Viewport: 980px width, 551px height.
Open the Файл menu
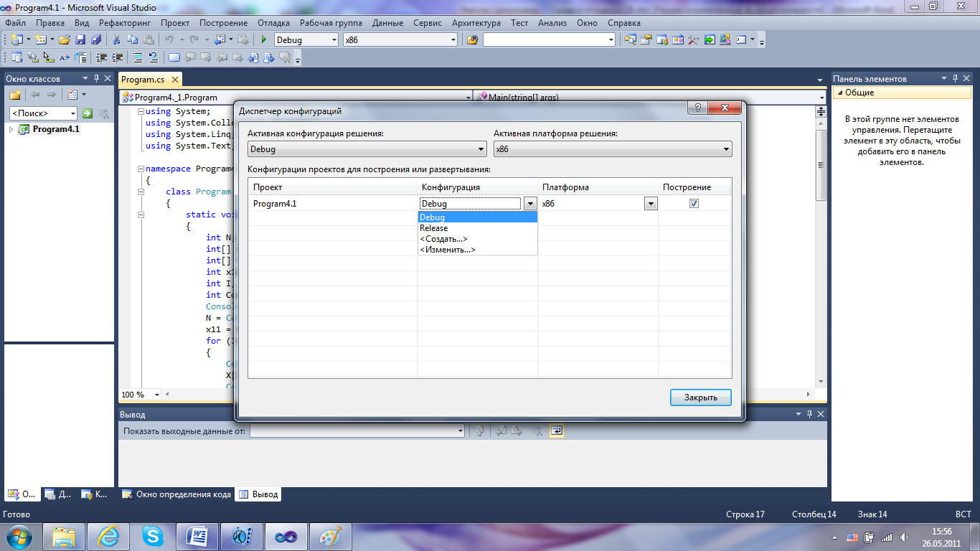(15, 23)
